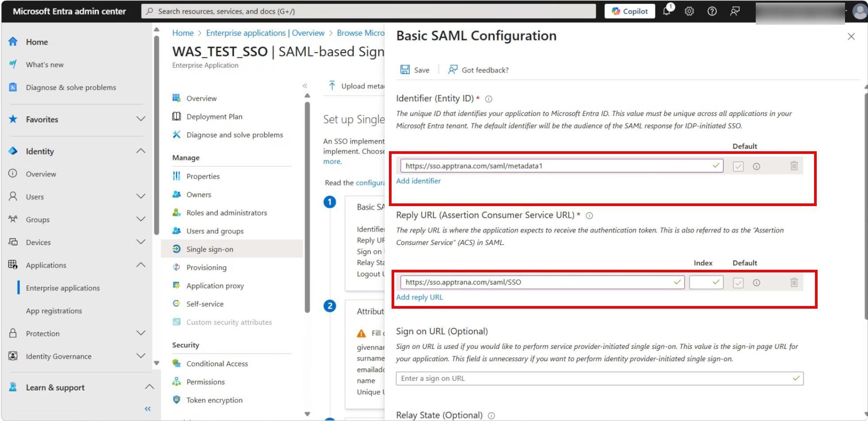Click the 'more.' link in SSO description
Screen dimensions: 868x421
click(x=332, y=161)
